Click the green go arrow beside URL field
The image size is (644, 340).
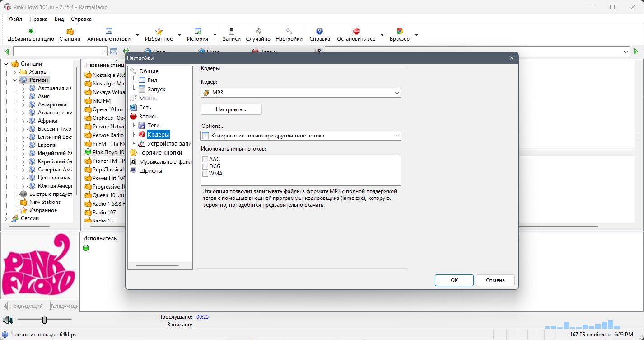(636, 52)
